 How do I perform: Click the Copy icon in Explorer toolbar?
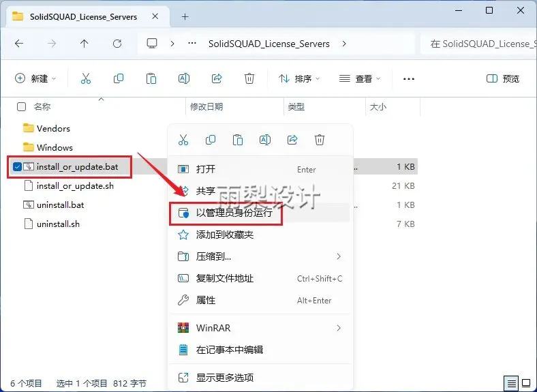tap(119, 78)
